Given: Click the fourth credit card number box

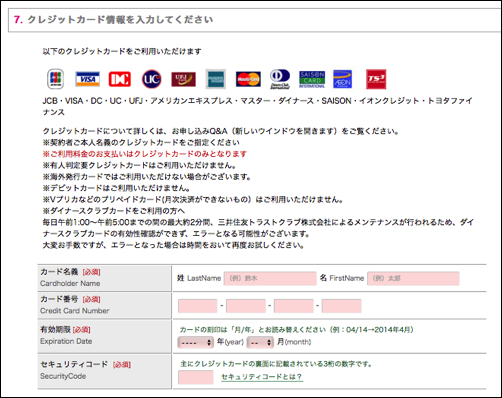Looking at the screenshot, I should click(342, 306).
